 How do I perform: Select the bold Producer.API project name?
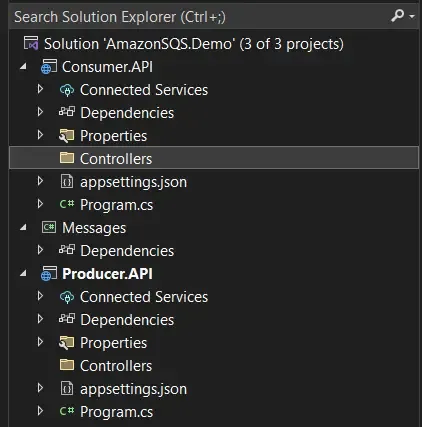click(x=107, y=274)
